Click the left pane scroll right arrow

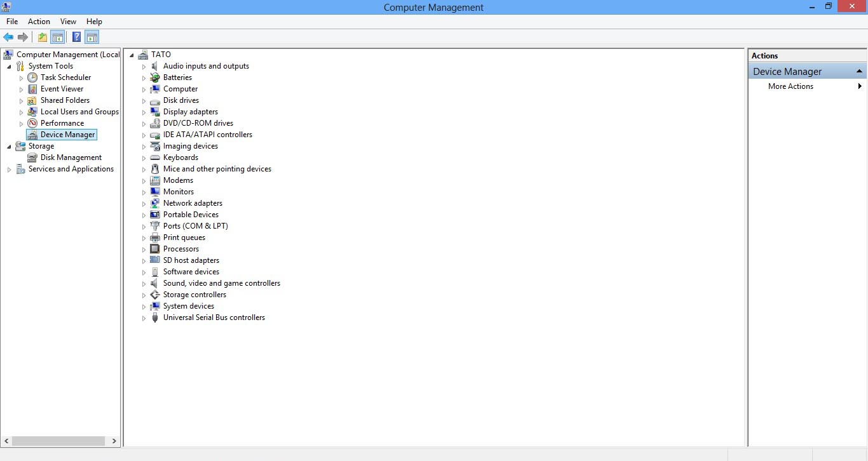click(114, 441)
